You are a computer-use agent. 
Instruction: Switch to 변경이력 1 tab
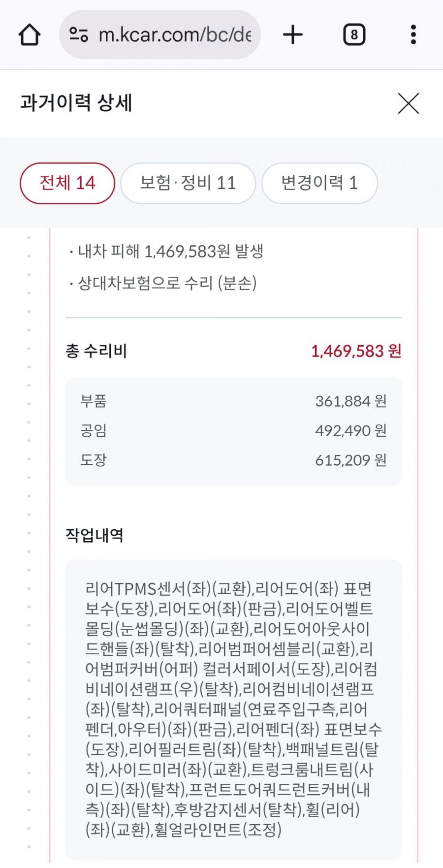click(x=319, y=183)
